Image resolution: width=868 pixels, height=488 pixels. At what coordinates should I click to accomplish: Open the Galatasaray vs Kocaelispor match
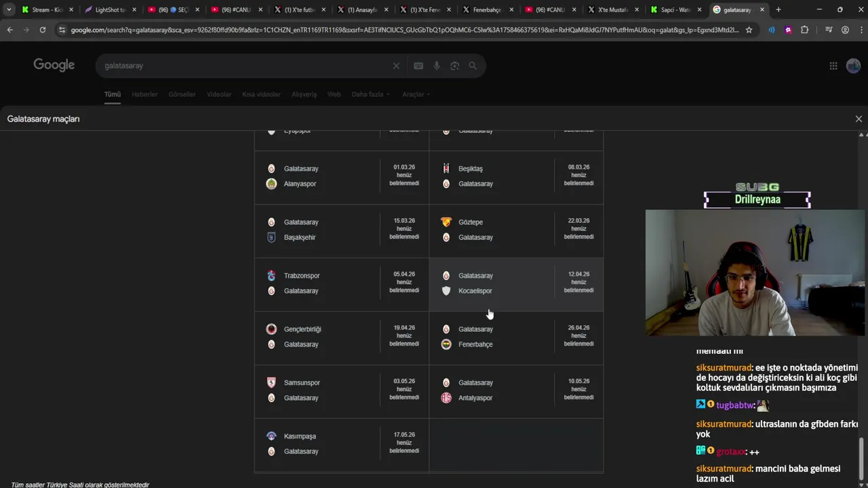tap(516, 284)
